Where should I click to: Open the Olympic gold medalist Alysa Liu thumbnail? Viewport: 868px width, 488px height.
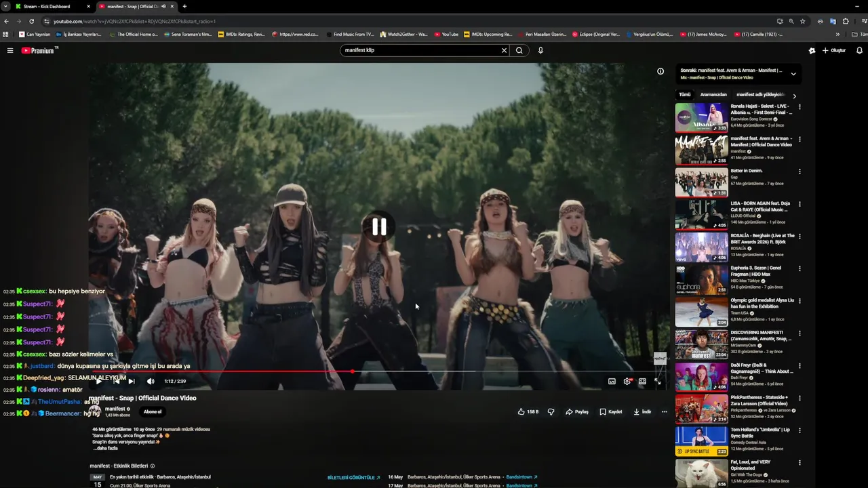(x=701, y=312)
